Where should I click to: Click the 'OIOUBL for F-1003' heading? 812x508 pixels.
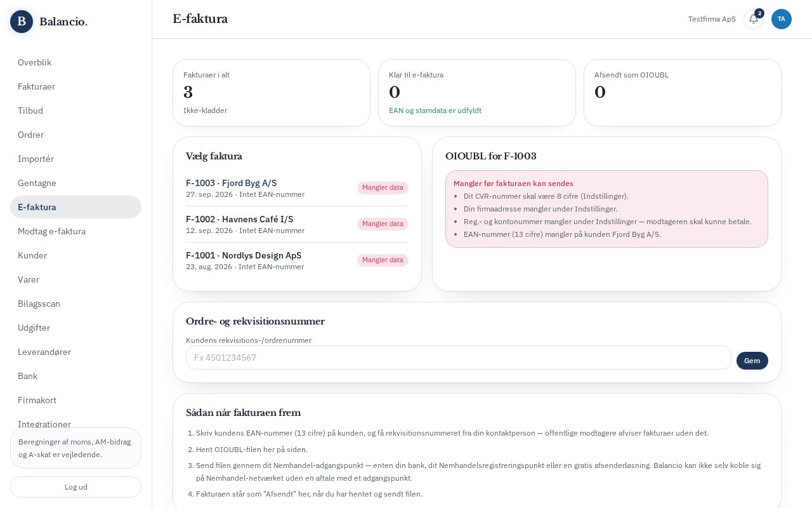[x=491, y=156]
